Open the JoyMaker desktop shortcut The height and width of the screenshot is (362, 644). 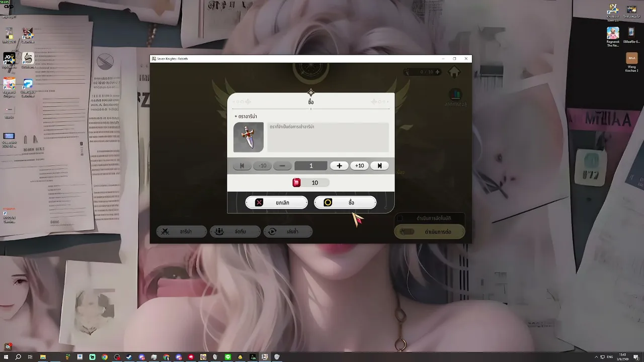click(9, 60)
